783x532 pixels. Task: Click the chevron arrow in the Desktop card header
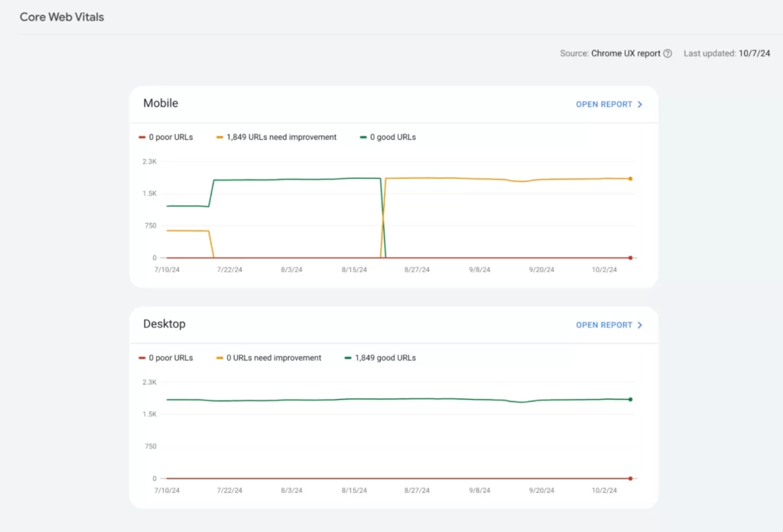640,325
